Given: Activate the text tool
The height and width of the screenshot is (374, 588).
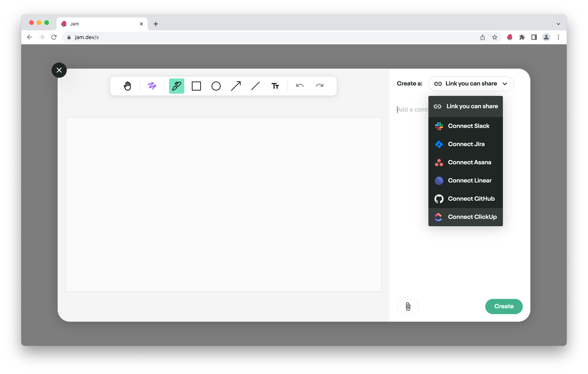Looking at the screenshot, I should (x=275, y=86).
